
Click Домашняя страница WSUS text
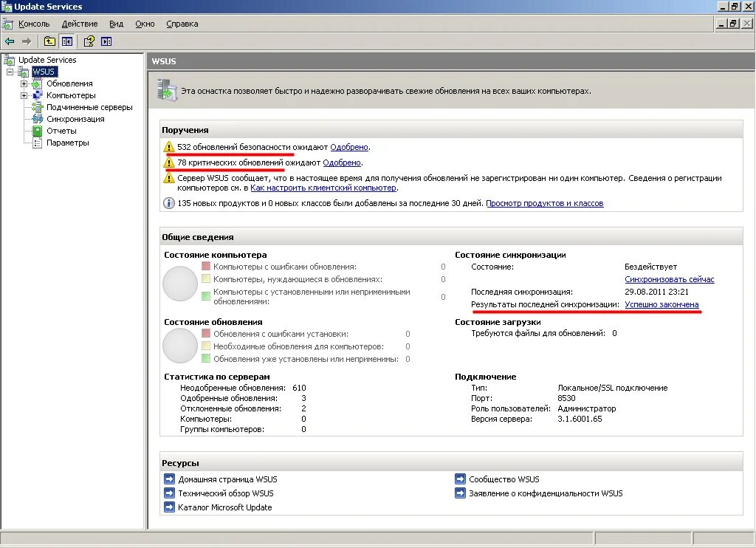coord(227,479)
